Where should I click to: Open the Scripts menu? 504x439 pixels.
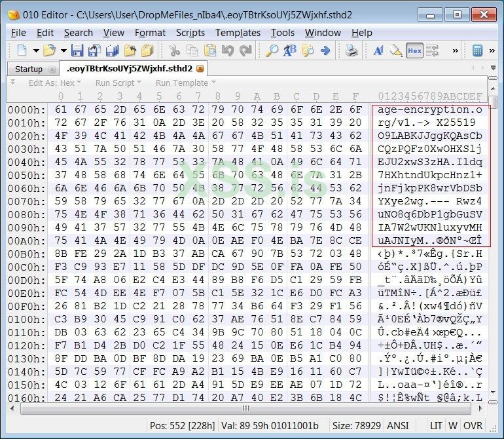pos(190,33)
